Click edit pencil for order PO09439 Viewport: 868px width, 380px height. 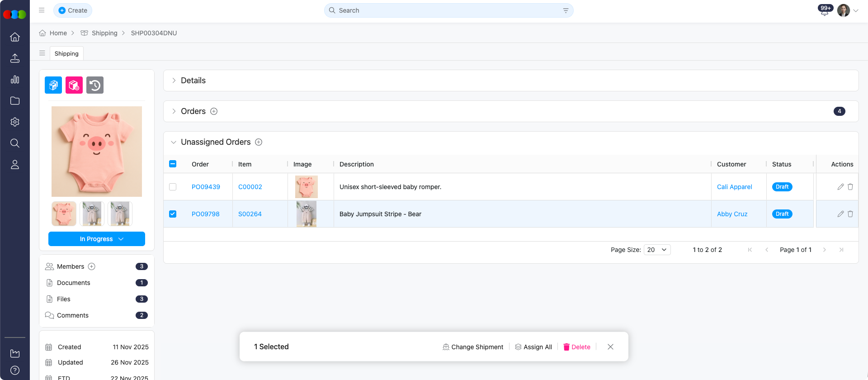tap(840, 187)
